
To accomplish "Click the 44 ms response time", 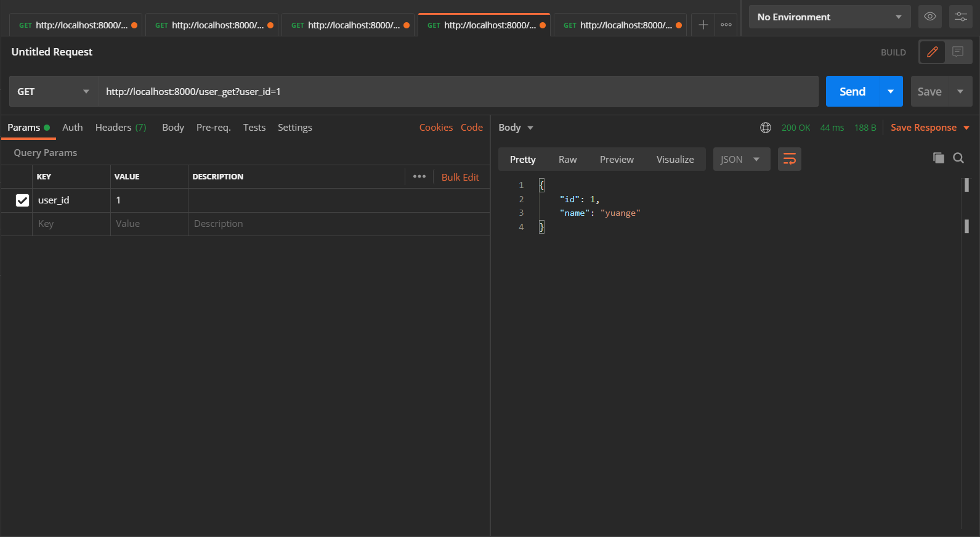I will 832,128.
